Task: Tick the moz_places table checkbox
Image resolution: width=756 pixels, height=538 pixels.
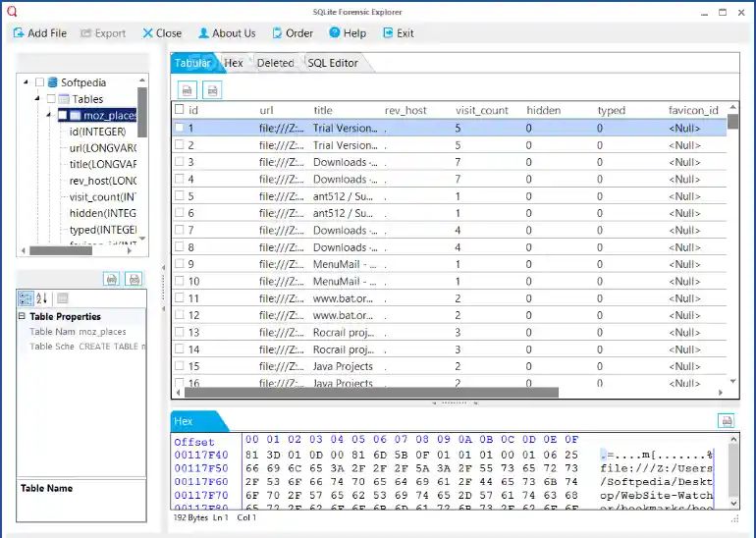Action: pos(62,115)
